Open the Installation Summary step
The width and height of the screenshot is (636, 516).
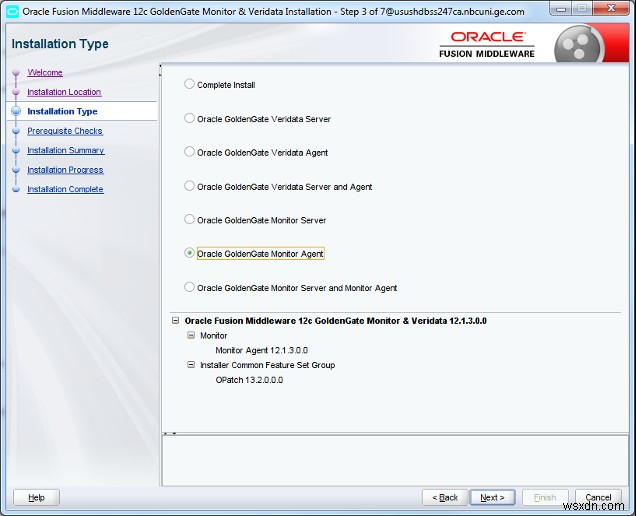click(x=66, y=150)
